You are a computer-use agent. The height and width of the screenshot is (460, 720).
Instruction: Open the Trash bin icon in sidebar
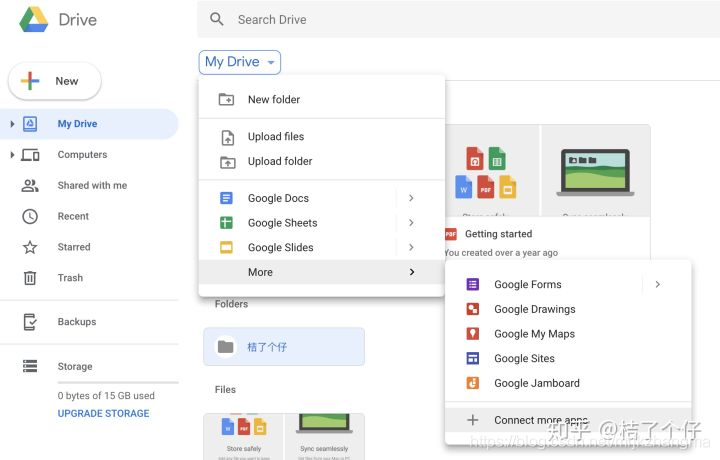(x=30, y=278)
